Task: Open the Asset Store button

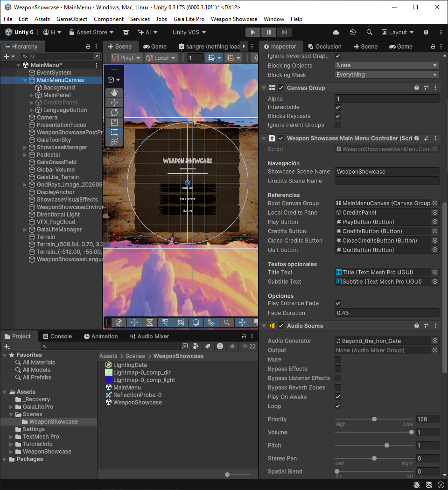Action: point(91,32)
